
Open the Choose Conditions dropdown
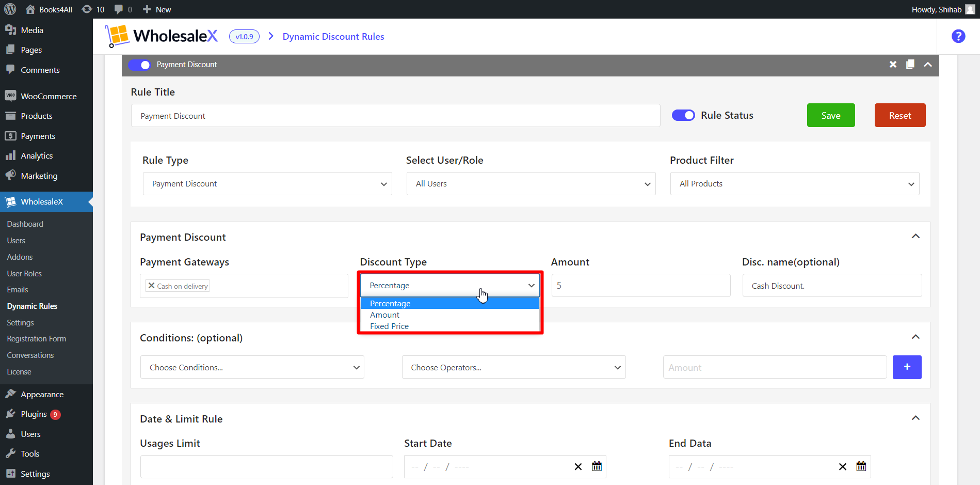pos(252,367)
